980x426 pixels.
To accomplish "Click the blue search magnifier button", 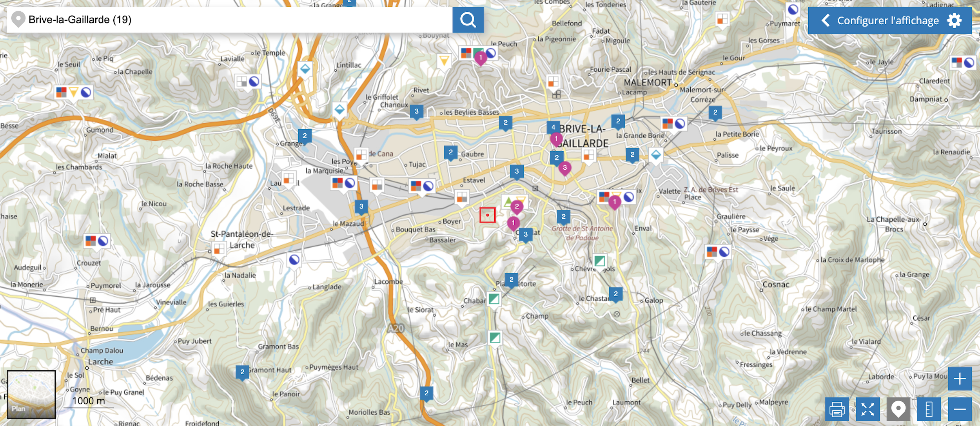I will pos(468,20).
